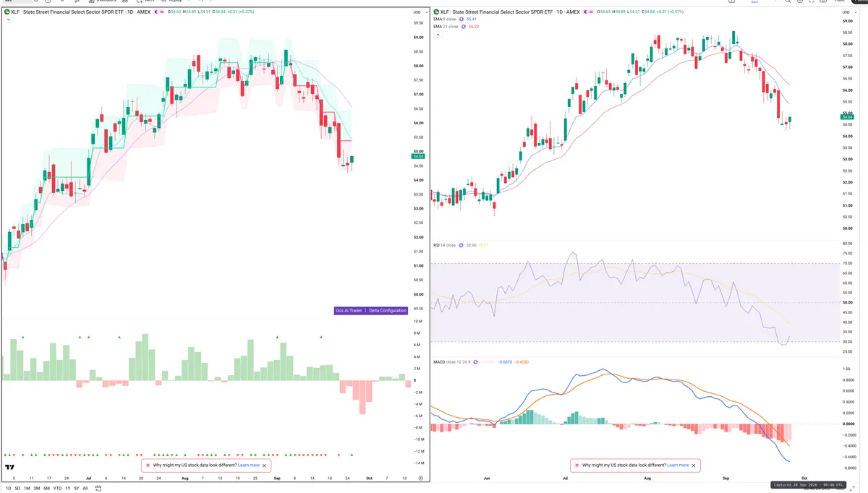This screenshot has width=868, height=493.
Task: Select the All date range
Action: pos(85,489)
